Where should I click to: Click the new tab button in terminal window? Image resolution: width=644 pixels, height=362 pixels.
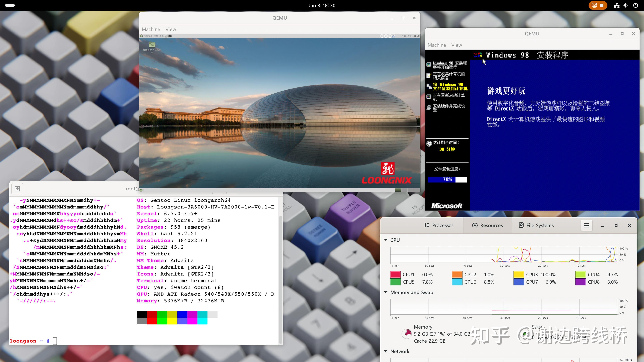17,189
